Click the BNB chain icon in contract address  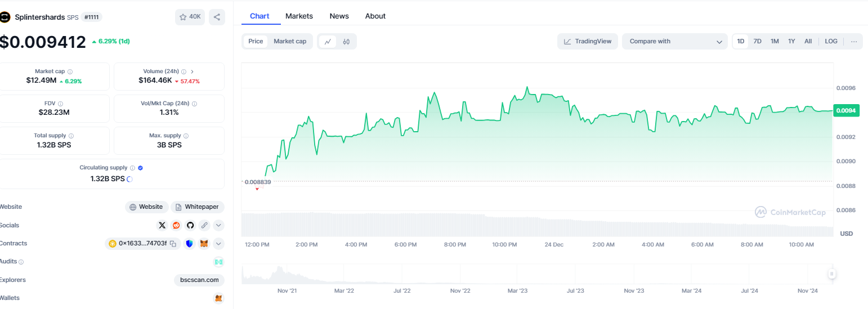click(x=113, y=244)
